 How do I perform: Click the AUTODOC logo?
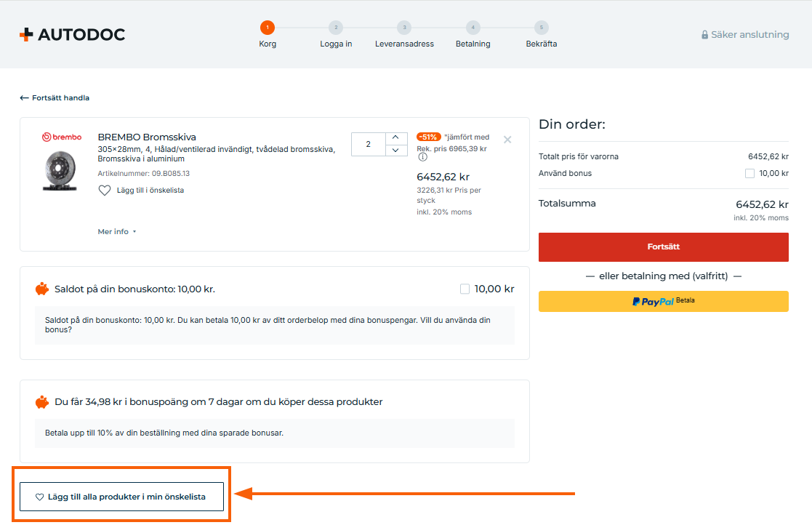coord(72,34)
